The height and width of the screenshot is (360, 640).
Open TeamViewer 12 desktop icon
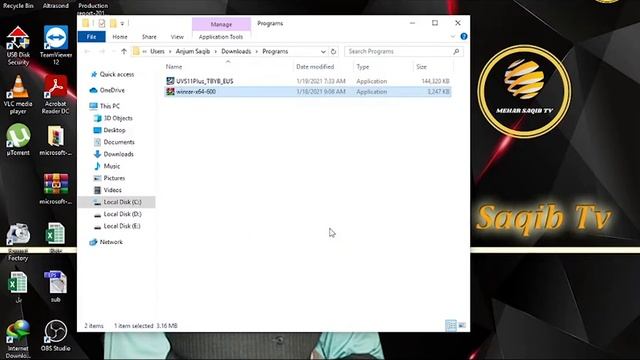pyautogui.click(x=56, y=46)
